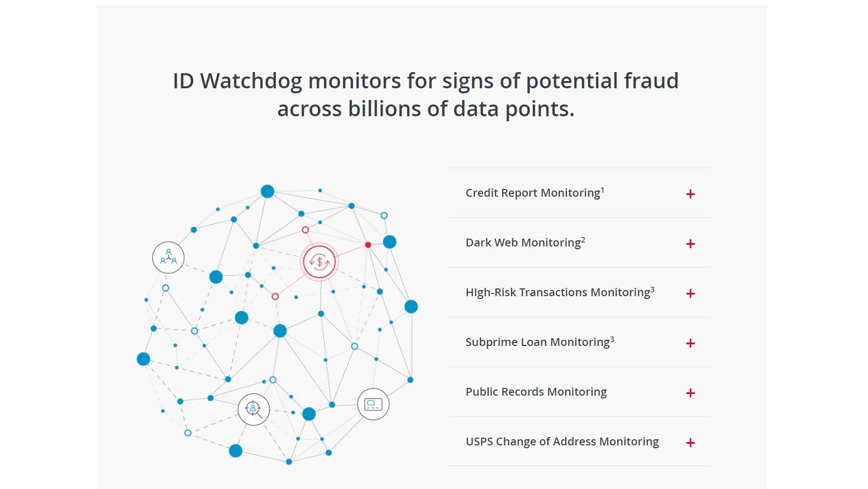This screenshot has width=868, height=489.
Task: Click the ID Watchdog headline text
Action: coord(426,95)
